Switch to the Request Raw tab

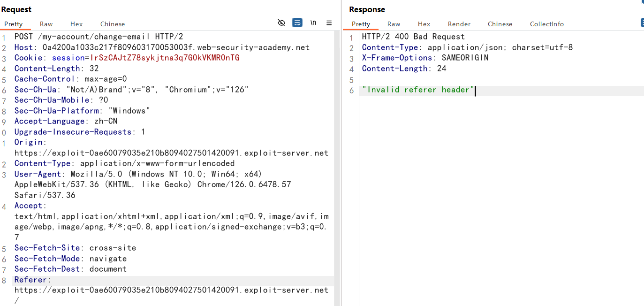(46, 24)
